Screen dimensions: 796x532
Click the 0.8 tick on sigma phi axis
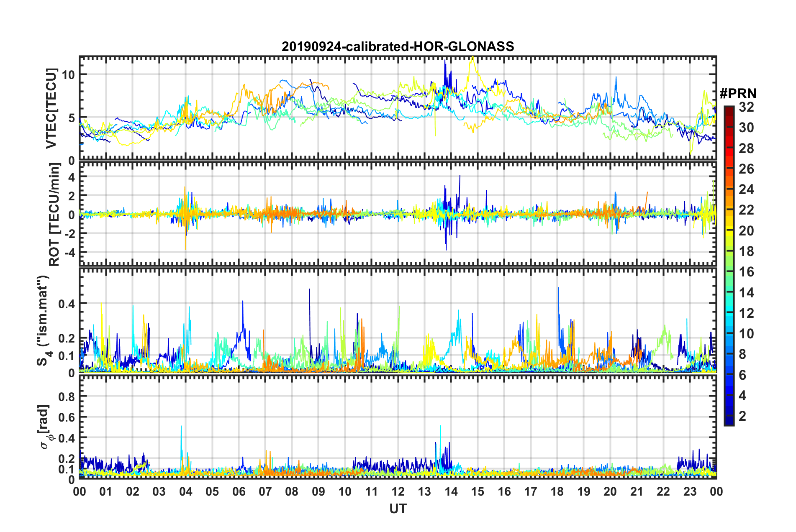pos(67,396)
